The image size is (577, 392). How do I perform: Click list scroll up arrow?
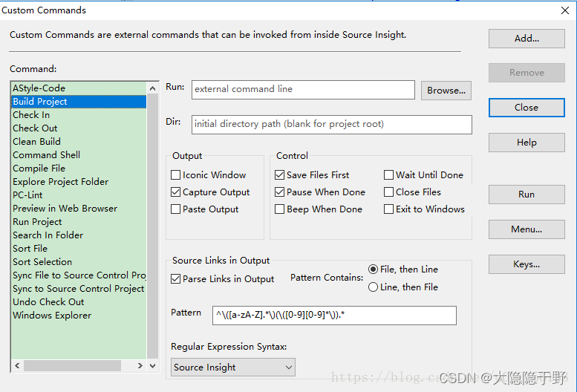pos(152,88)
